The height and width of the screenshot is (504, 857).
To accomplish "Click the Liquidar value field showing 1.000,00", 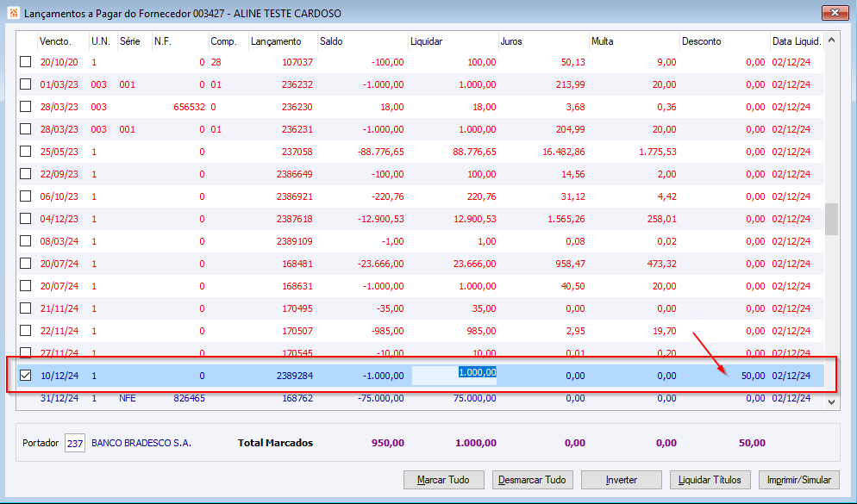I will [454, 375].
